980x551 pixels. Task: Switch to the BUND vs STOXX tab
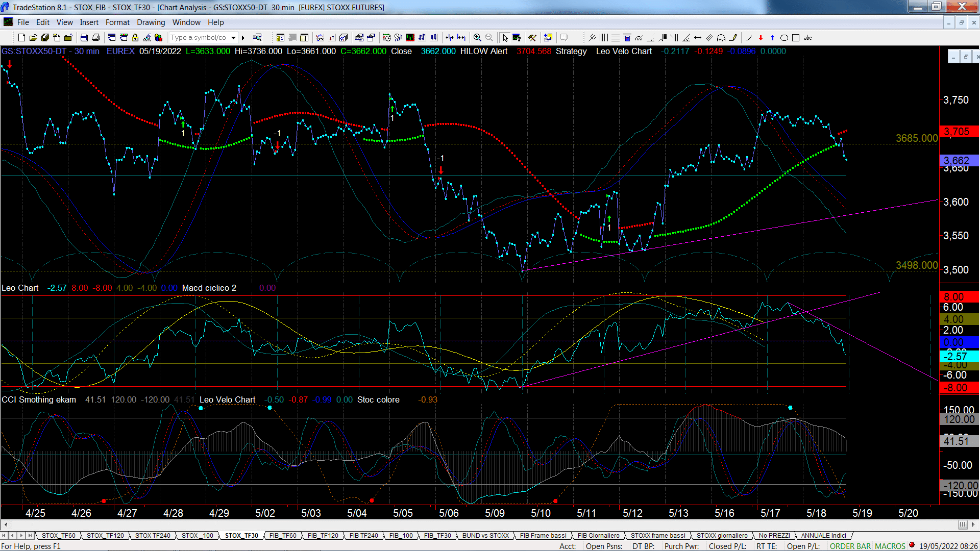485,535
